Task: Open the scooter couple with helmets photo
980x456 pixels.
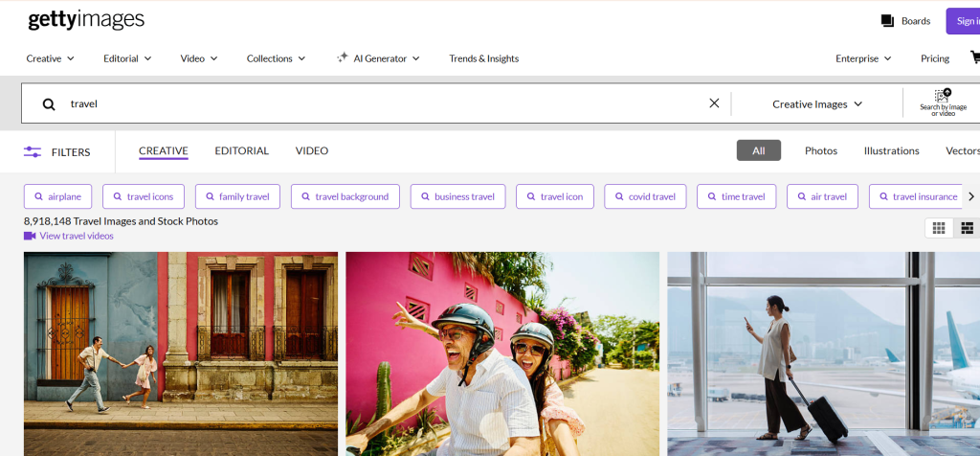Action: click(502, 354)
